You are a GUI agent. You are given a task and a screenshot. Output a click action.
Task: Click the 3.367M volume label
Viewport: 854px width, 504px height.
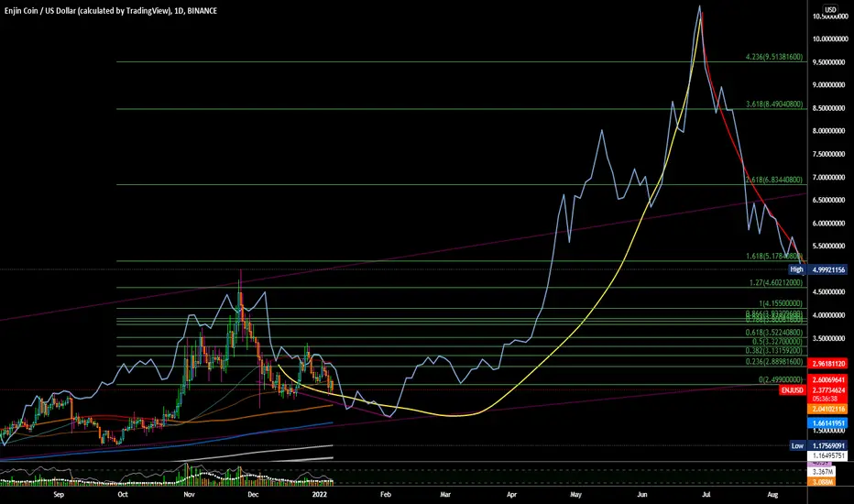pos(823,471)
